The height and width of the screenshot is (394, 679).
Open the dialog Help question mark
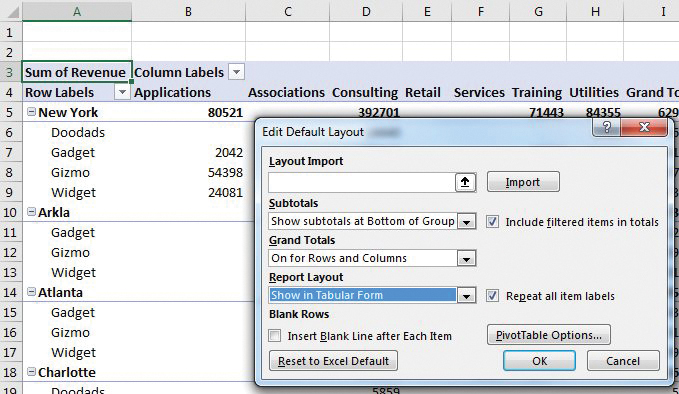[x=607, y=127]
